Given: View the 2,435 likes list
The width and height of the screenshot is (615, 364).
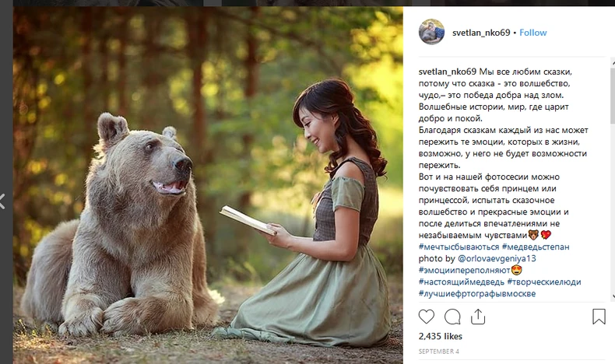Looking at the screenshot, I should click(441, 337).
